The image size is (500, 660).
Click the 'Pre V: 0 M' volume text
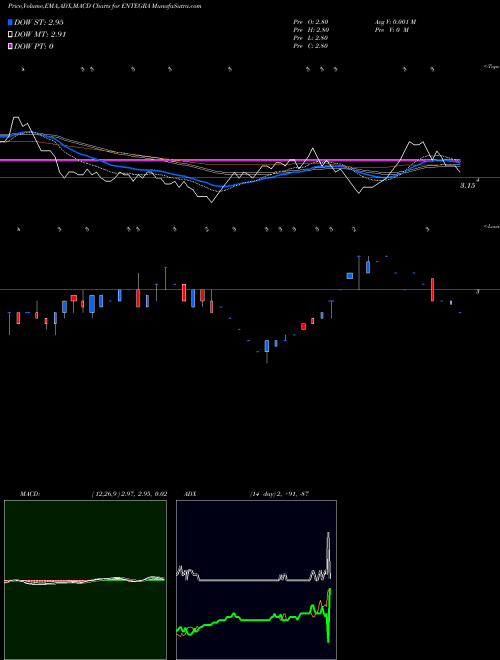point(393,30)
